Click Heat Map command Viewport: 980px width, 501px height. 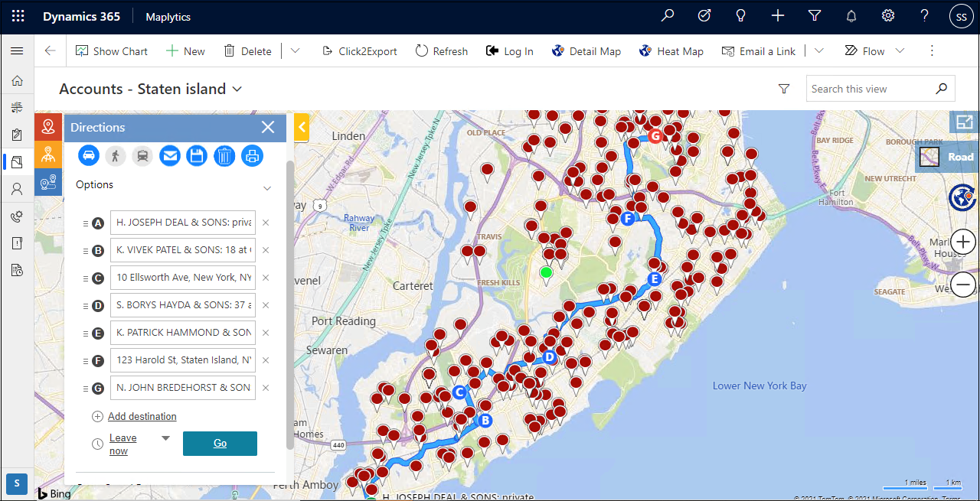[671, 51]
